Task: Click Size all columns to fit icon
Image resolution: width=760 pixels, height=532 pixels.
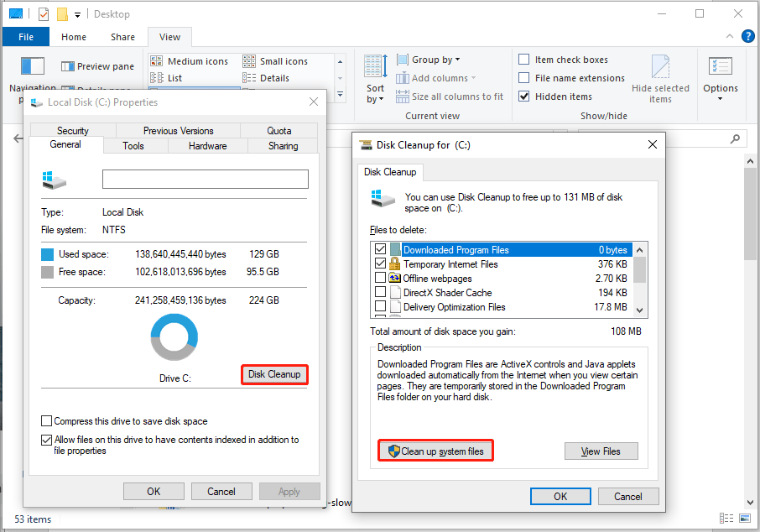Action: tap(403, 96)
